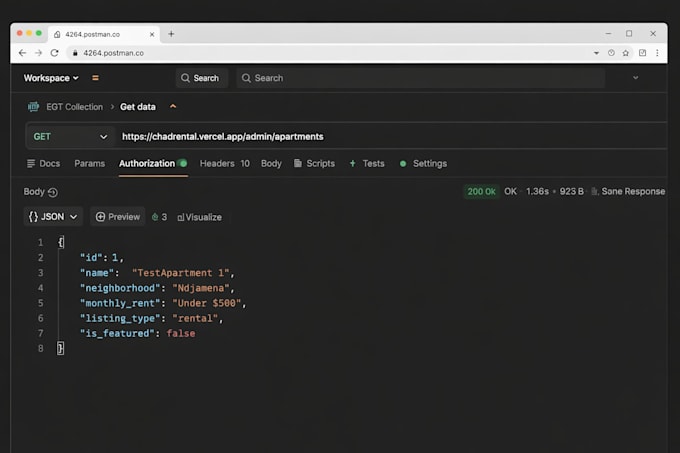Click the 1.36s response time
Screen dimensions: 680x453
pos(537,191)
